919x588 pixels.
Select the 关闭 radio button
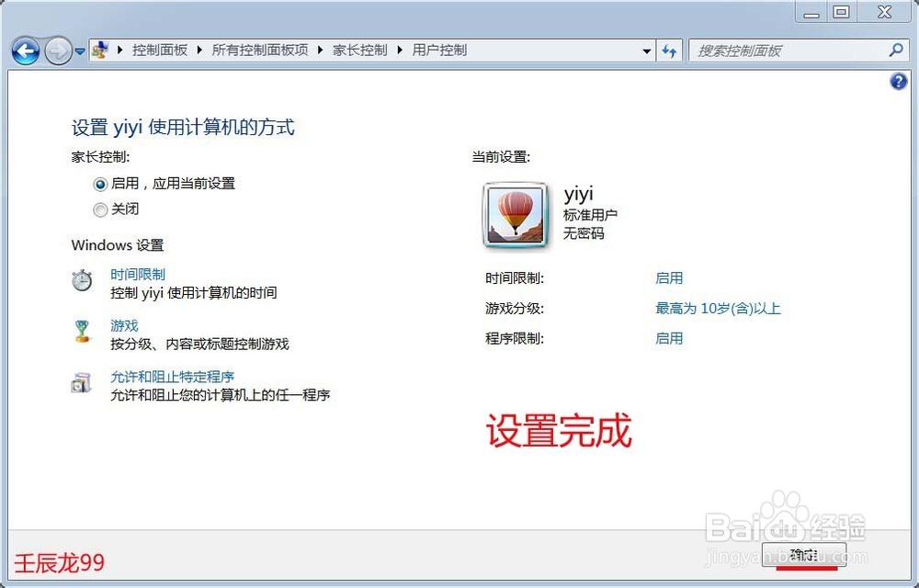[100, 209]
